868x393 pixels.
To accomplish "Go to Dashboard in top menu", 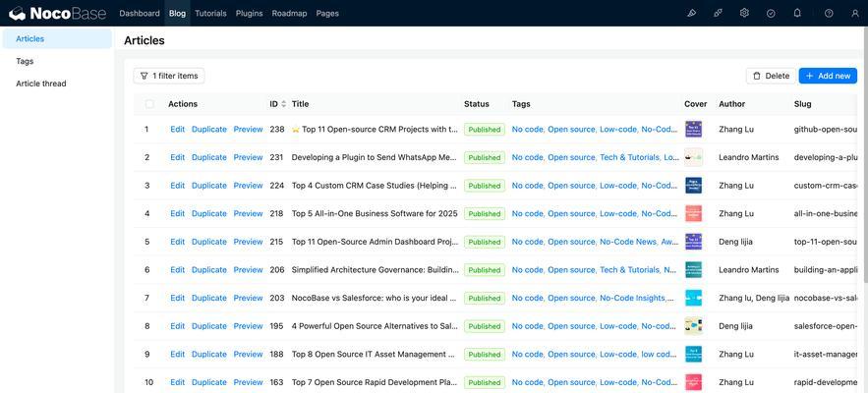I will 140,14.
